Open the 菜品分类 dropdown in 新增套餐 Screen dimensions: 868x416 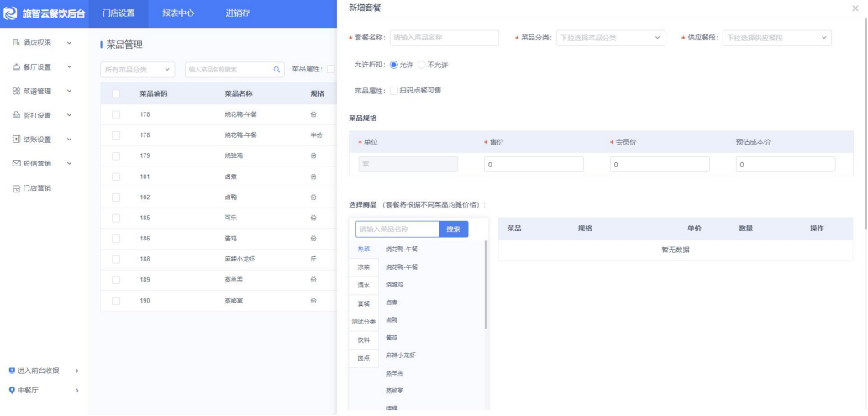click(x=610, y=38)
